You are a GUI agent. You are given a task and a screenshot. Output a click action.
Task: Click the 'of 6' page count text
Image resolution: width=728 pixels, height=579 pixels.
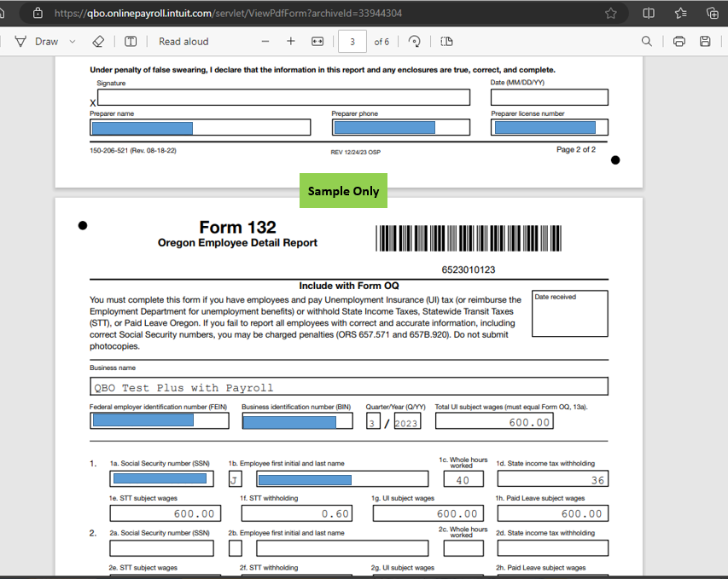pos(381,42)
